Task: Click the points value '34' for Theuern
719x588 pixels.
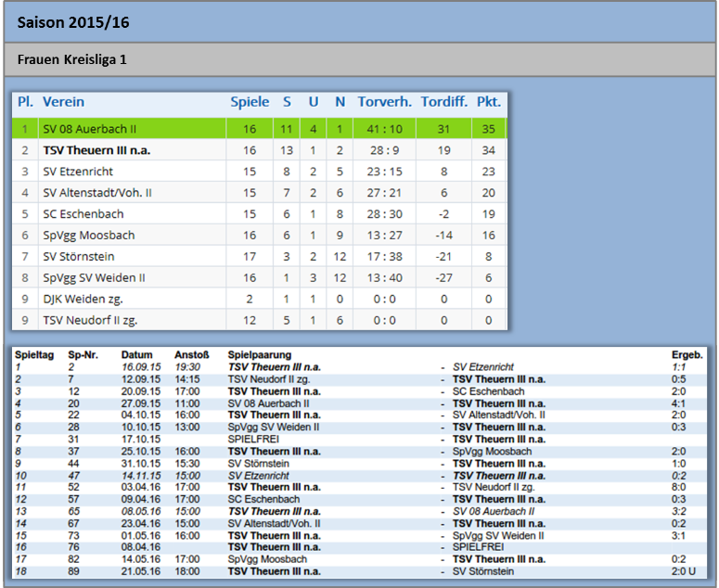Action: click(488, 150)
